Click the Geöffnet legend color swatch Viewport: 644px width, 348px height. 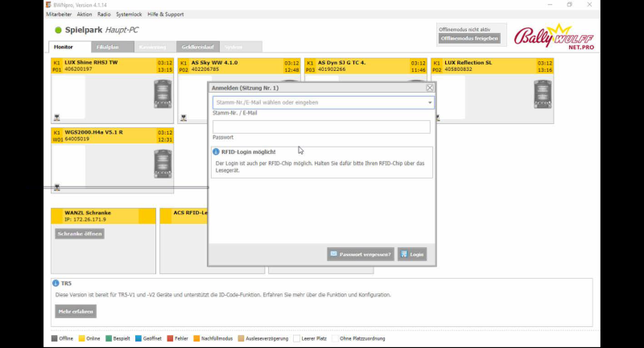pos(138,338)
